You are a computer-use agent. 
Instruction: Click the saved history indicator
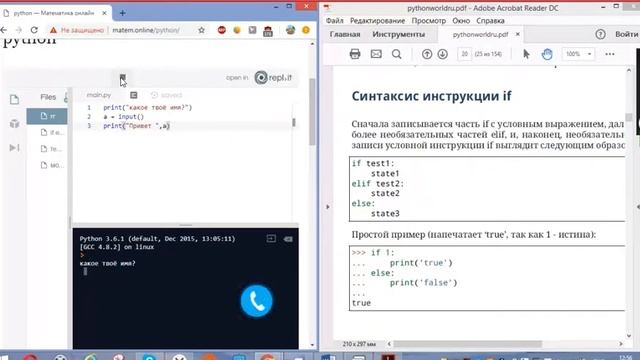point(166,95)
